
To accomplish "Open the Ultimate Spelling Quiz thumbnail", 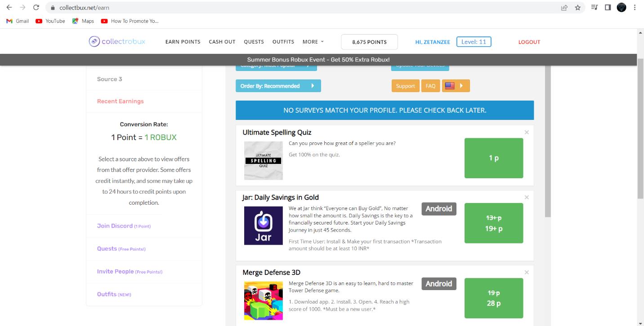I will click(264, 161).
